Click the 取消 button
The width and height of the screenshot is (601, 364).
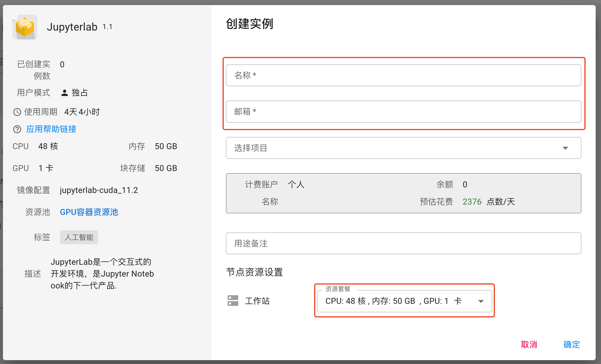click(x=529, y=344)
